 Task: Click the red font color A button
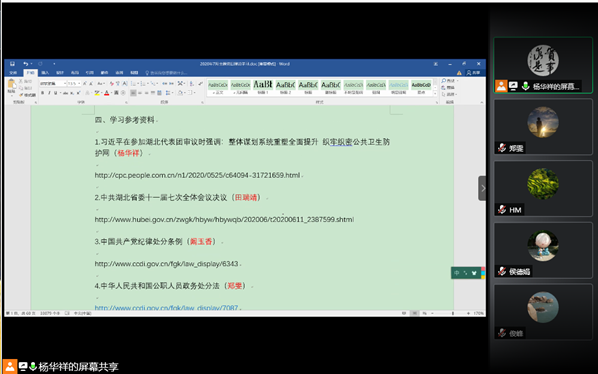(106, 93)
